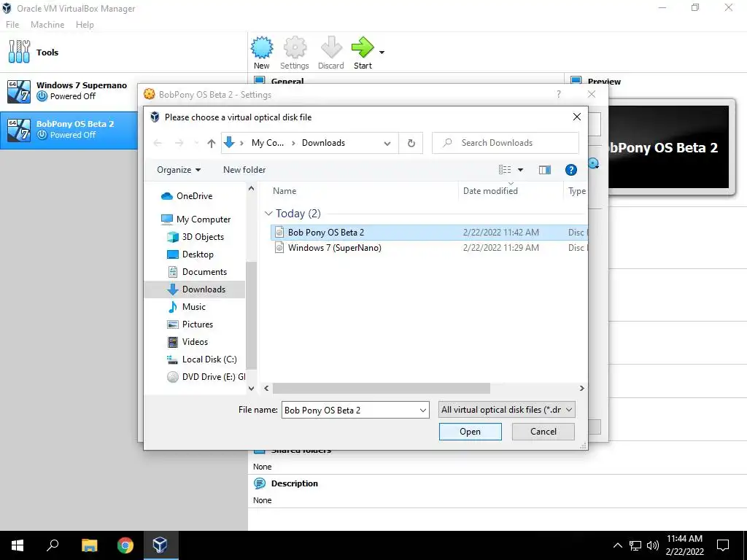Click the Discard toolbar icon

coord(330,52)
